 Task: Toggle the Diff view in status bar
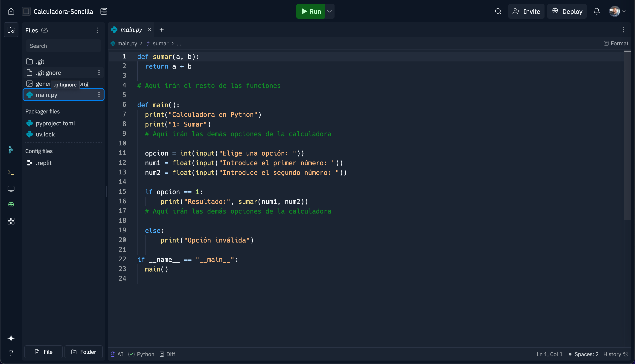168,354
